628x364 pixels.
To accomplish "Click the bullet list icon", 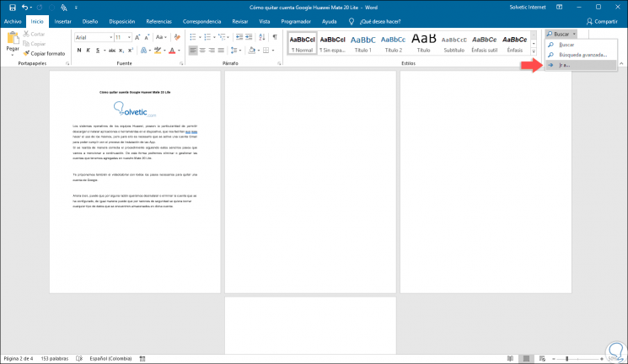I will 193,37.
